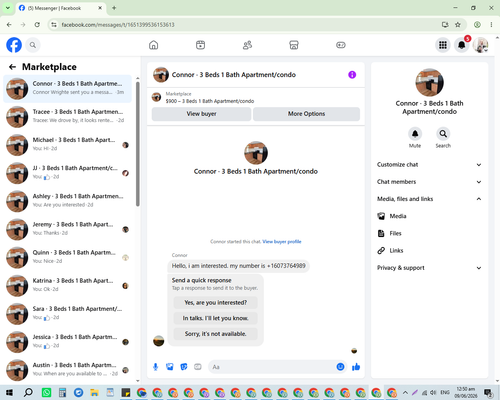Viewport: 500px width, 400px height.
Task: Collapse Media, files and links section
Action: click(x=429, y=199)
